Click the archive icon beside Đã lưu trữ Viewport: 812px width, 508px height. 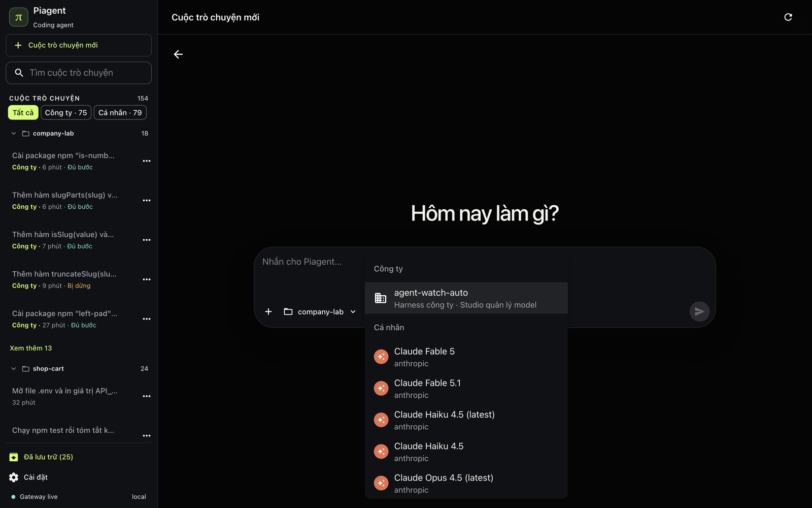14,457
